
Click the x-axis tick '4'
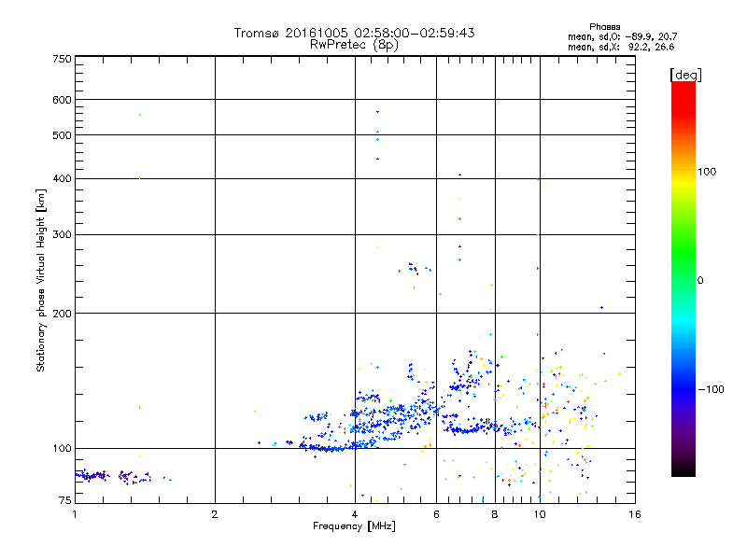[355, 514]
